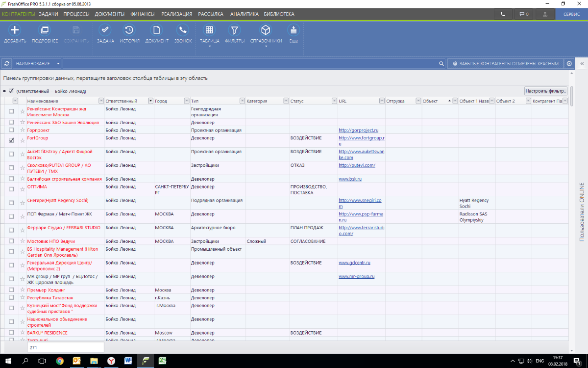The image size is (588, 368).
Task: Open the gorproject.ru link
Action: coord(359,131)
